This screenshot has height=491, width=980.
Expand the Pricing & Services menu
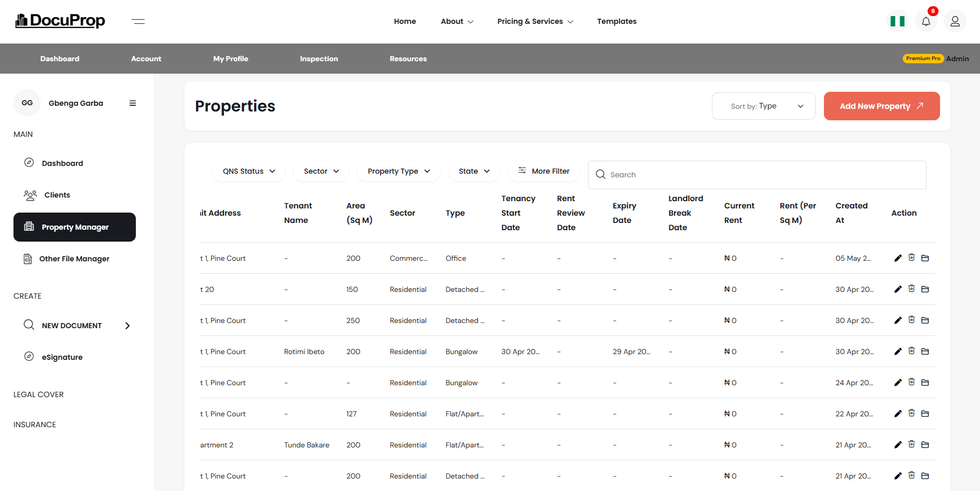tap(535, 21)
